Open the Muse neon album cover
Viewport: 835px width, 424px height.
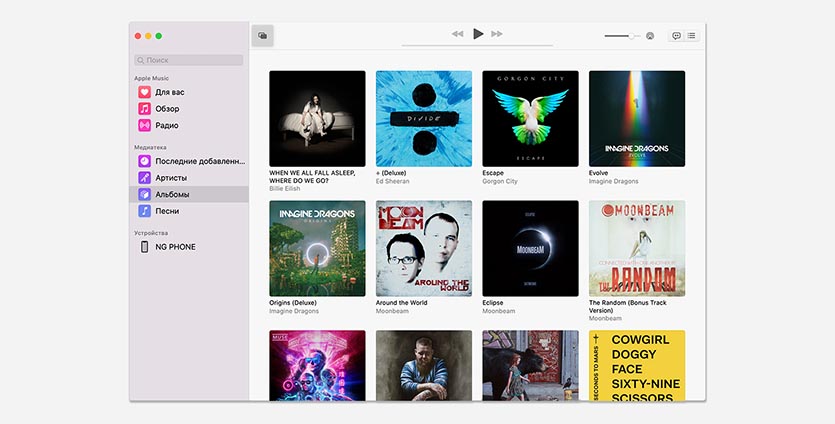click(317, 365)
